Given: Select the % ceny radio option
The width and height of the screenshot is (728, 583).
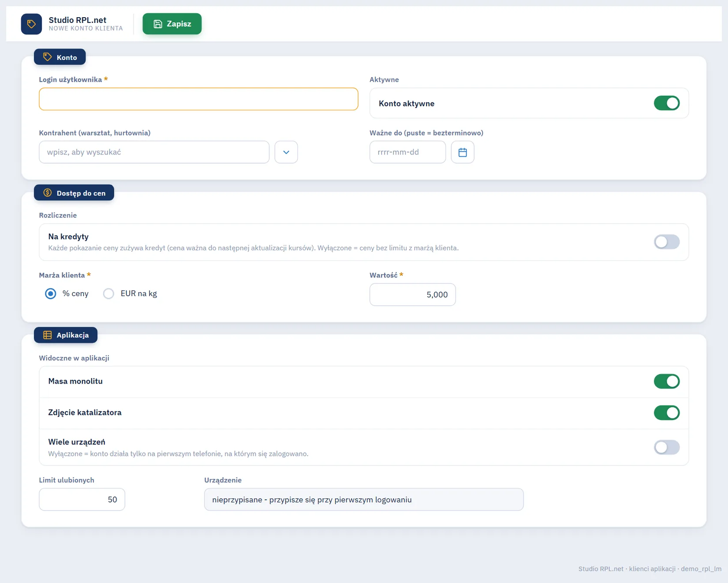Looking at the screenshot, I should coord(51,293).
